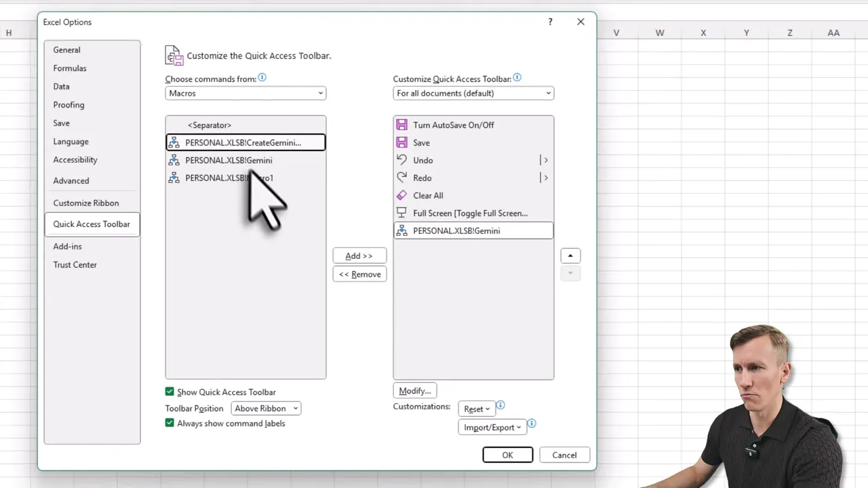Click the Redo command icon

pyautogui.click(x=402, y=178)
